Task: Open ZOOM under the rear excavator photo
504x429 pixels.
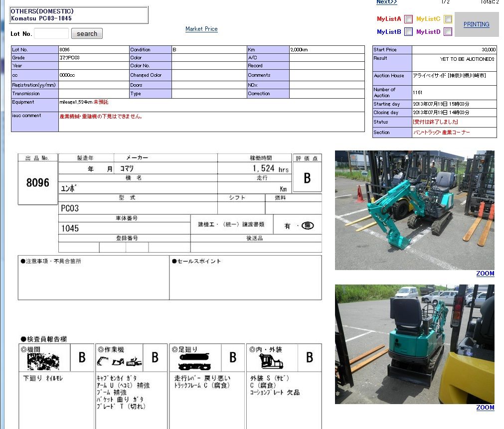Action: coord(485,408)
